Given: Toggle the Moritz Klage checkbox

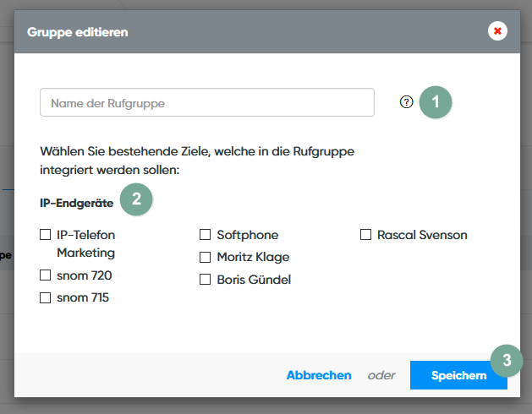Looking at the screenshot, I should tap(206, 257).
